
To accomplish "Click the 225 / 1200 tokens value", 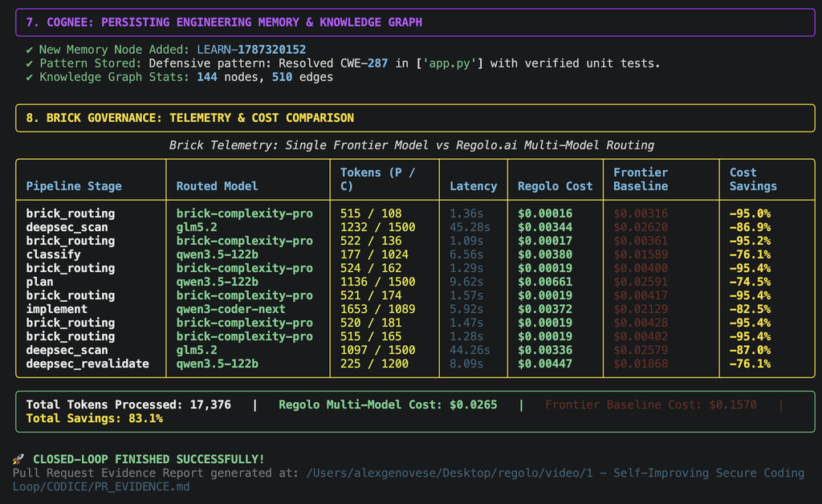I will coord(374,364).
